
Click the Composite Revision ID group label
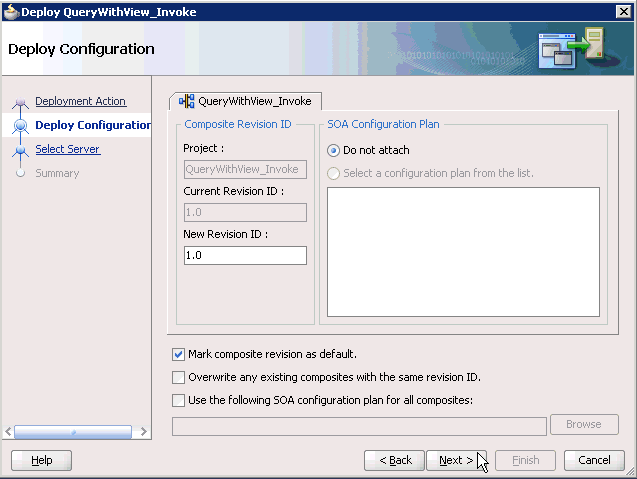(238, 124)
